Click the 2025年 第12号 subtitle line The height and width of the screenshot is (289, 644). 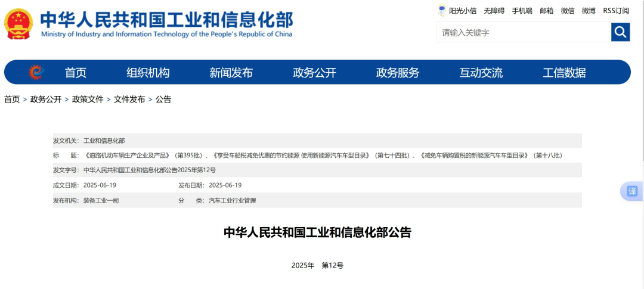[x=317, y=265]
